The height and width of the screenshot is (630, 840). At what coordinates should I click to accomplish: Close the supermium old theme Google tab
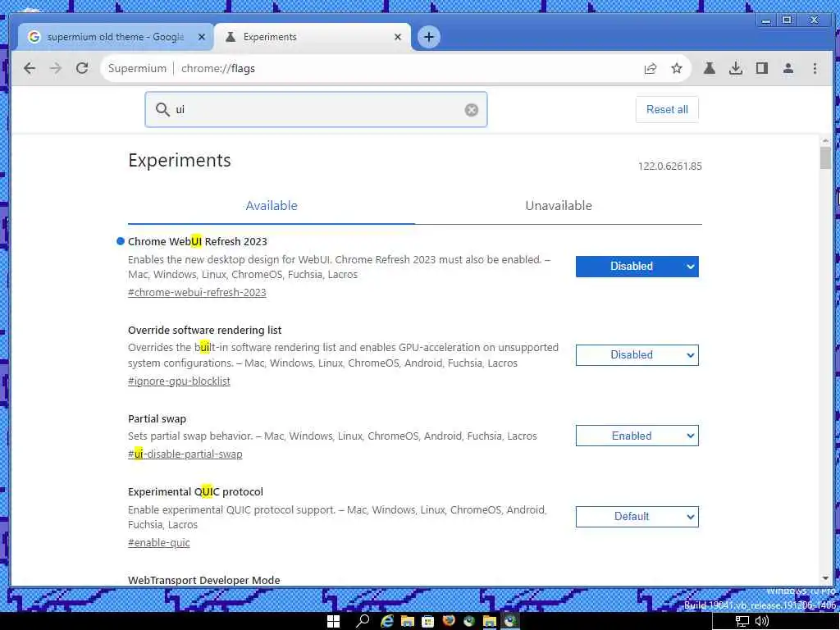pos(202,37)
